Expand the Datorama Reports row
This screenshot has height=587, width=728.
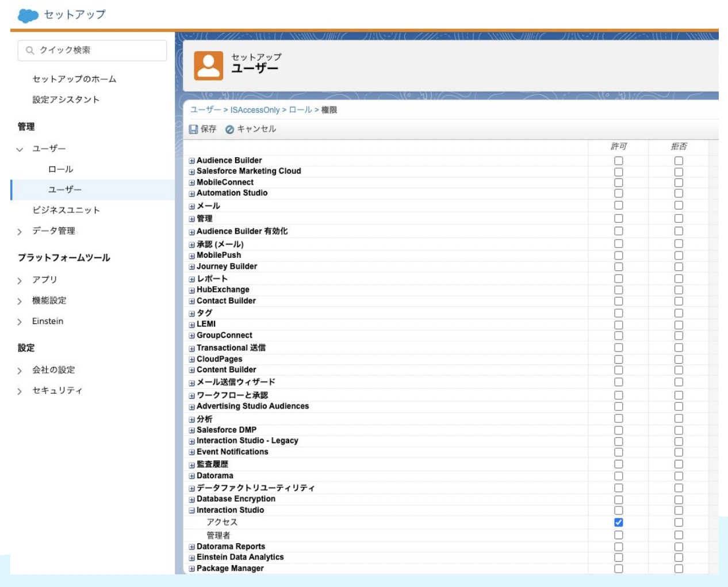pyautogui.click(x=191, y=547)
